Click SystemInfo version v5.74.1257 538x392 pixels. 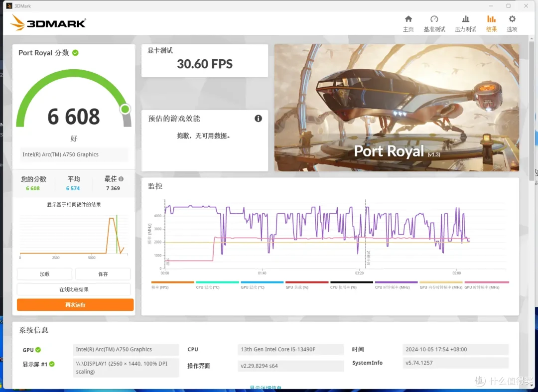point(455,363)
